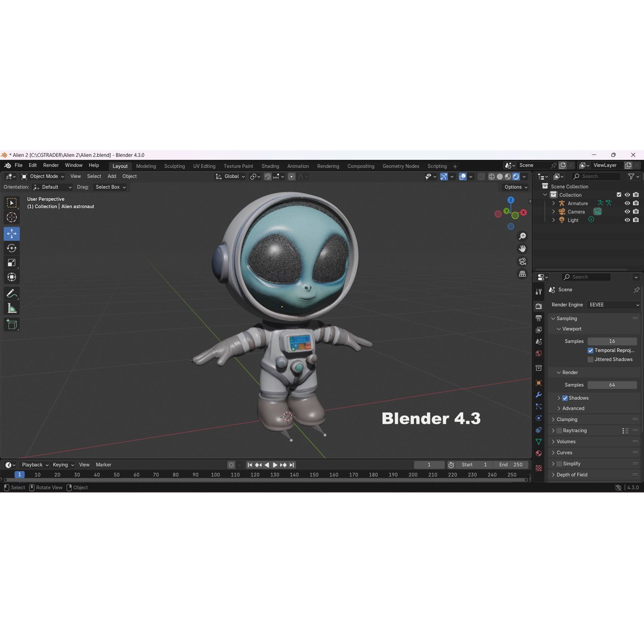Open the Global orientation dropdown
The width and height of the screenshot is (644, 644).
tap(230, 177)
